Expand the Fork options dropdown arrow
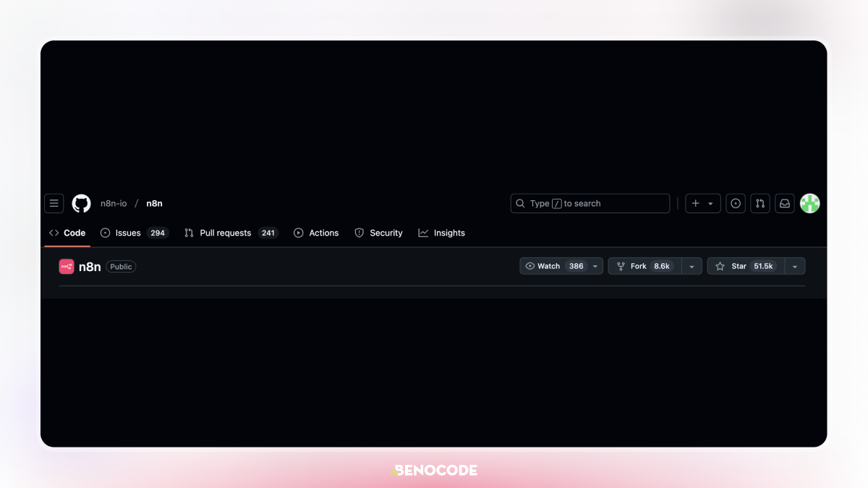 (x=692, y=266)
